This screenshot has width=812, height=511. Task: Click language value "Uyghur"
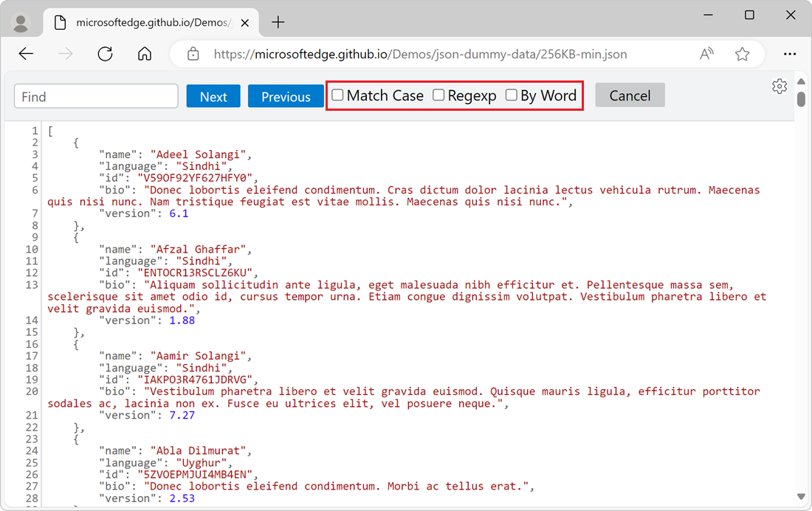click(x=201, y=463)
